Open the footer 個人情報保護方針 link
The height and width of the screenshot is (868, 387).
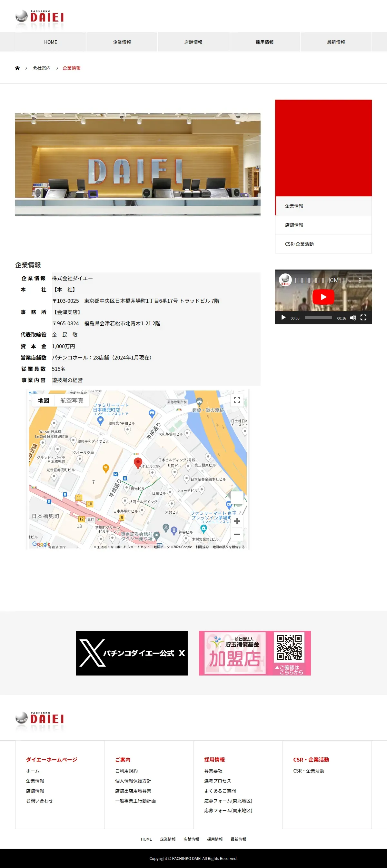click(x=133, y=781)
